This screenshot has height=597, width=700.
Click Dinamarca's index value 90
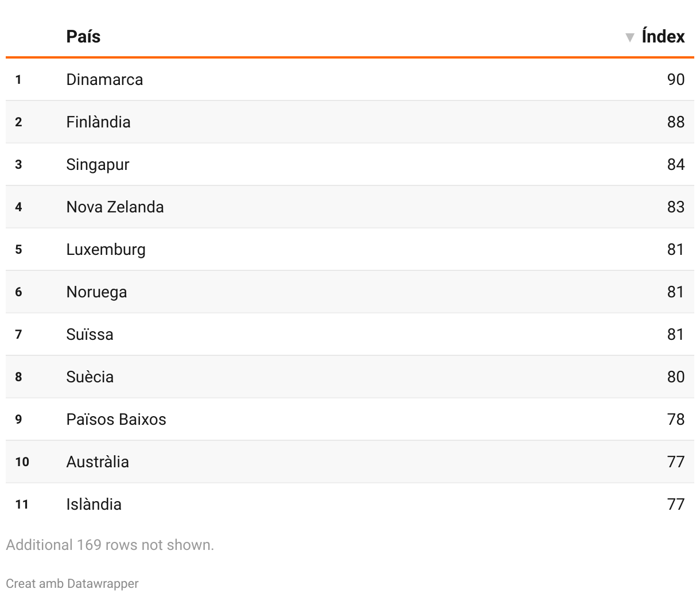coord(675,79)
